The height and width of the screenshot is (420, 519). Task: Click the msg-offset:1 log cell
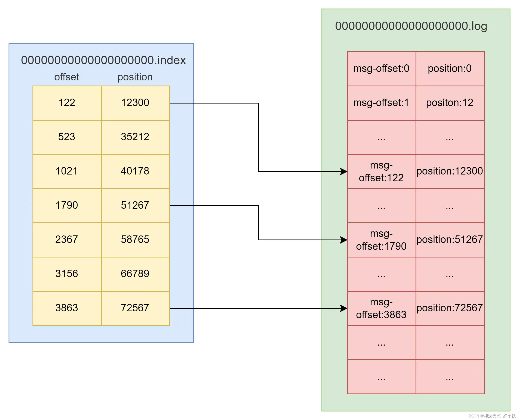(x=382, y=103)
